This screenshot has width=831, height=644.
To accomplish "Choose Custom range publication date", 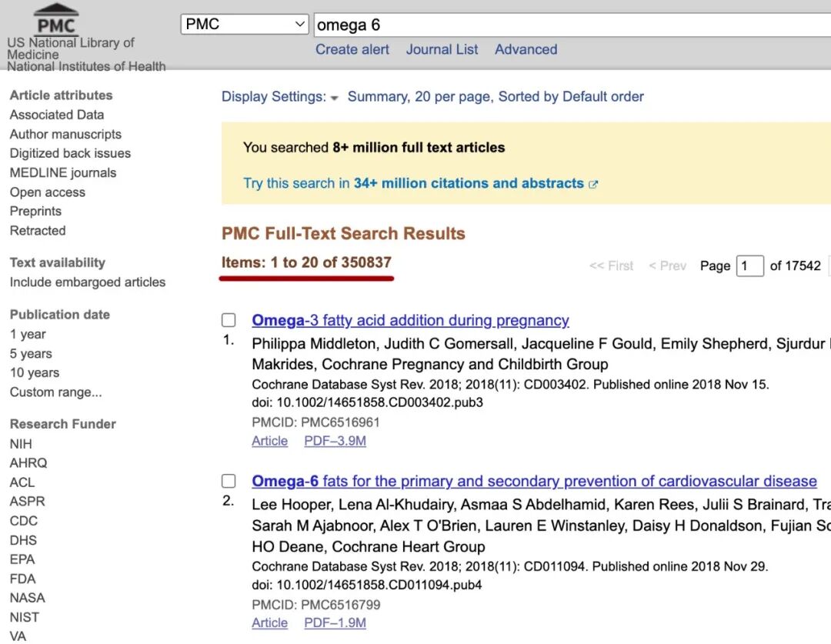I will point(55,392).
